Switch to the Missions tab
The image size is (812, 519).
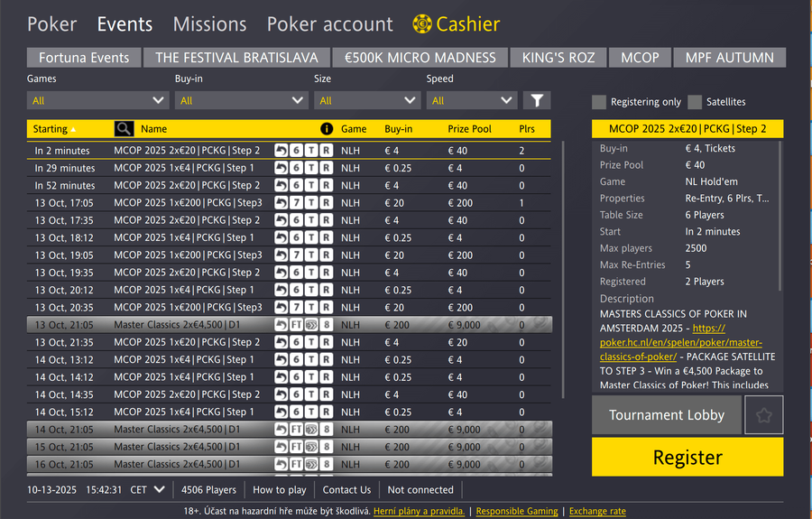point(209,24)
